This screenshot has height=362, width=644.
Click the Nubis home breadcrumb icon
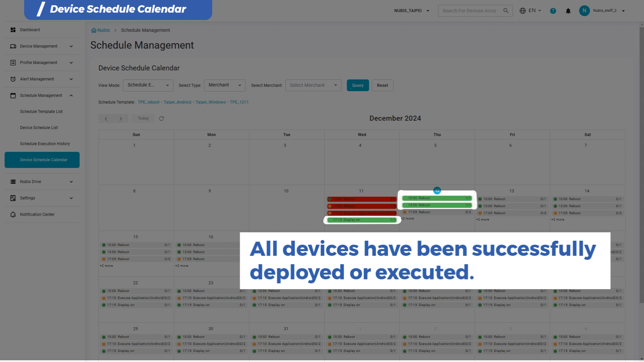click(x=94, y=30)
